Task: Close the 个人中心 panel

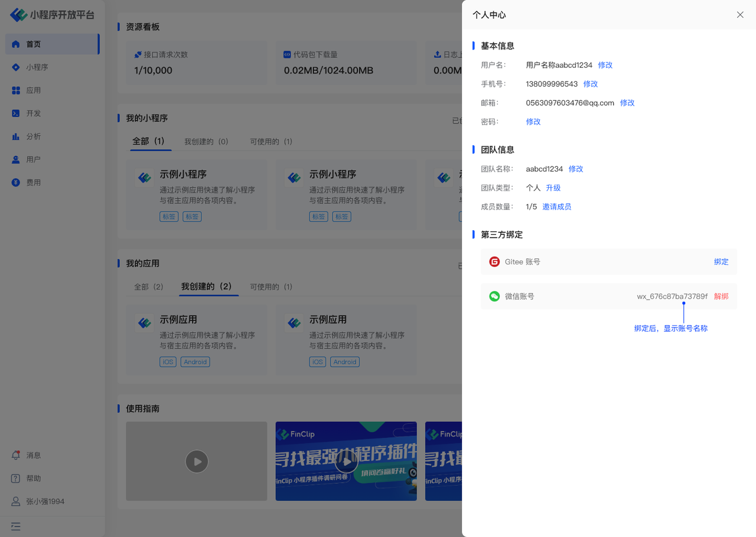Action: pos(740,15)
